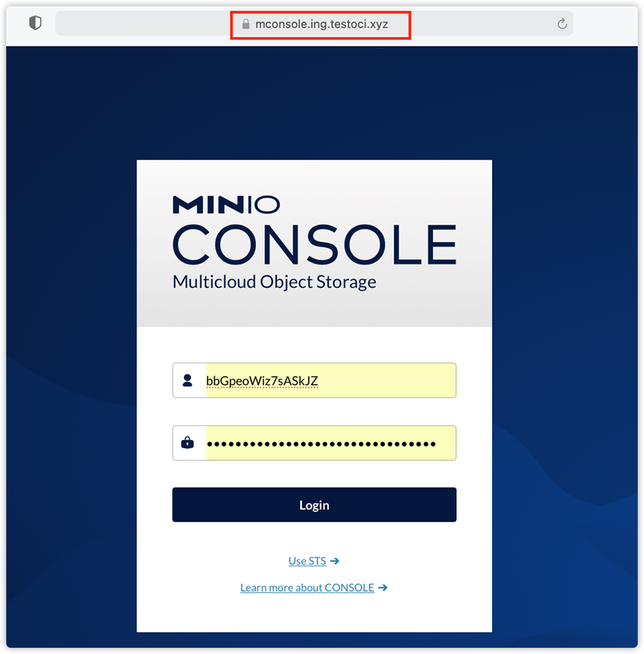Viewport: 644px width, 654px height.
Task: Click the Multicloud Object Storage tagline
Action: tap(275, 282)
